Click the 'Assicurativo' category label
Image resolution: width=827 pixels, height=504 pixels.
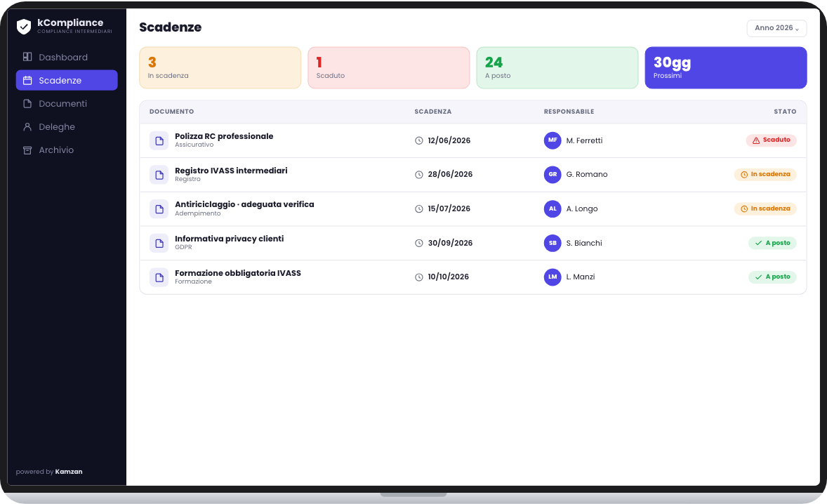194,145
